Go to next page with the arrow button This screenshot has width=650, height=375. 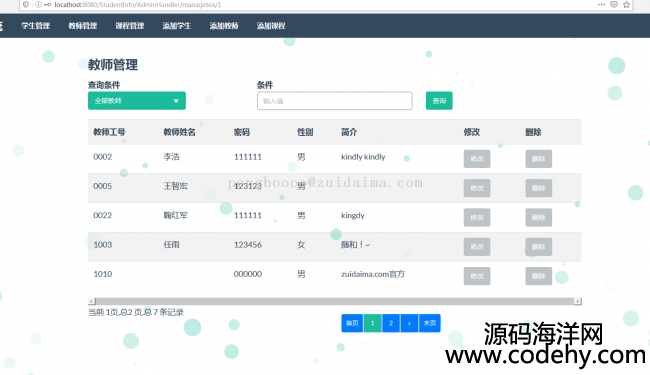(409, 323)
